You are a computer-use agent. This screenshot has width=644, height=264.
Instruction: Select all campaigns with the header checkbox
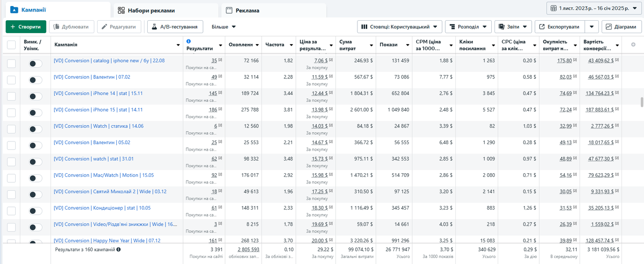(x=11, y=45)
